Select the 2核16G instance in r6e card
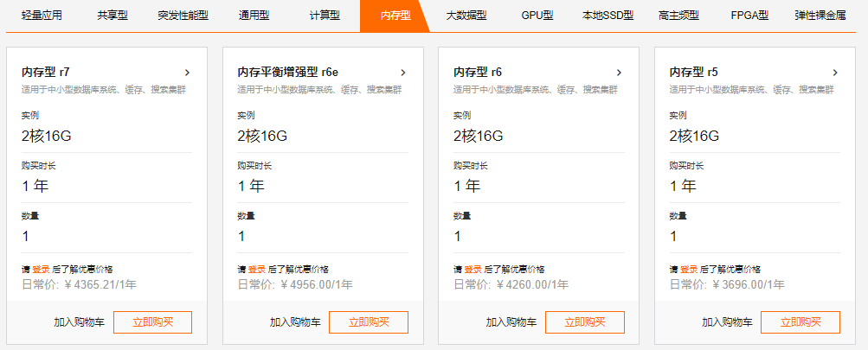Image resolution: width=868 pixels, height=350 pixels. 262,136
